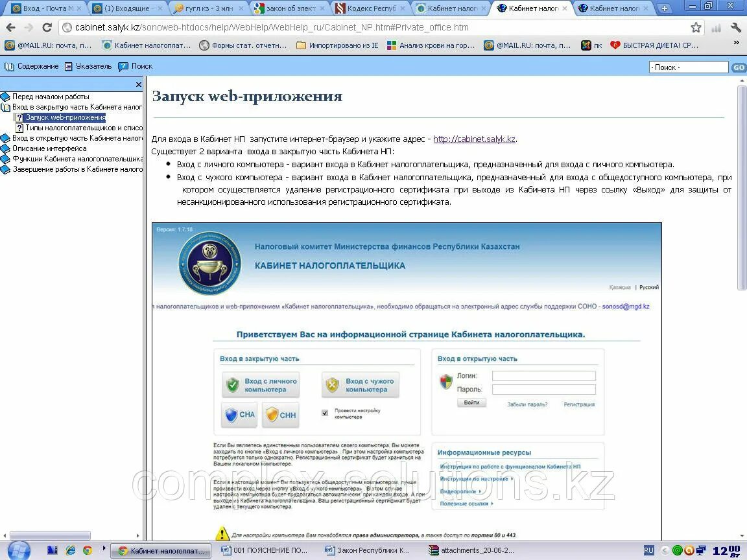Click the Инструкции по настройке link

[x=474, y=479]
